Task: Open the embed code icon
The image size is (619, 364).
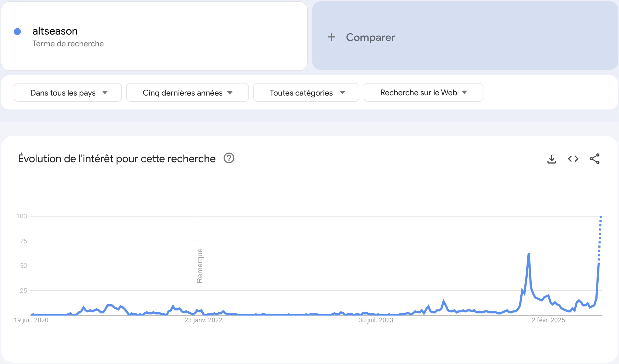Action: 573,159
